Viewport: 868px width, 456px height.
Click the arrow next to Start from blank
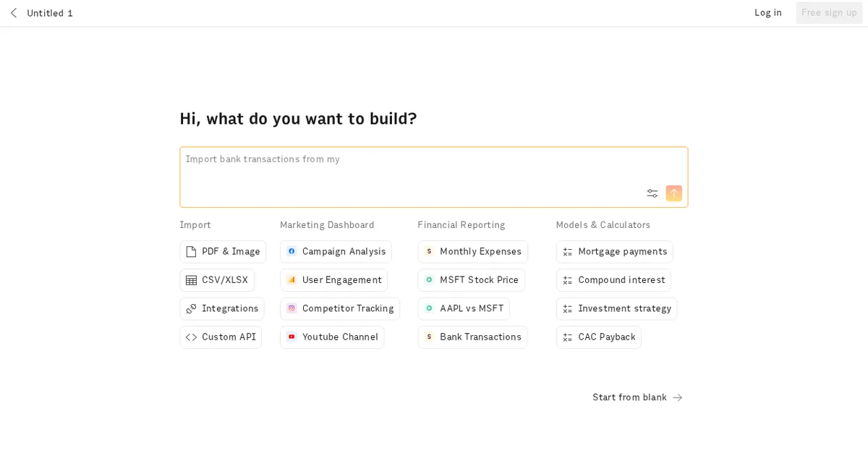point(678,397)
